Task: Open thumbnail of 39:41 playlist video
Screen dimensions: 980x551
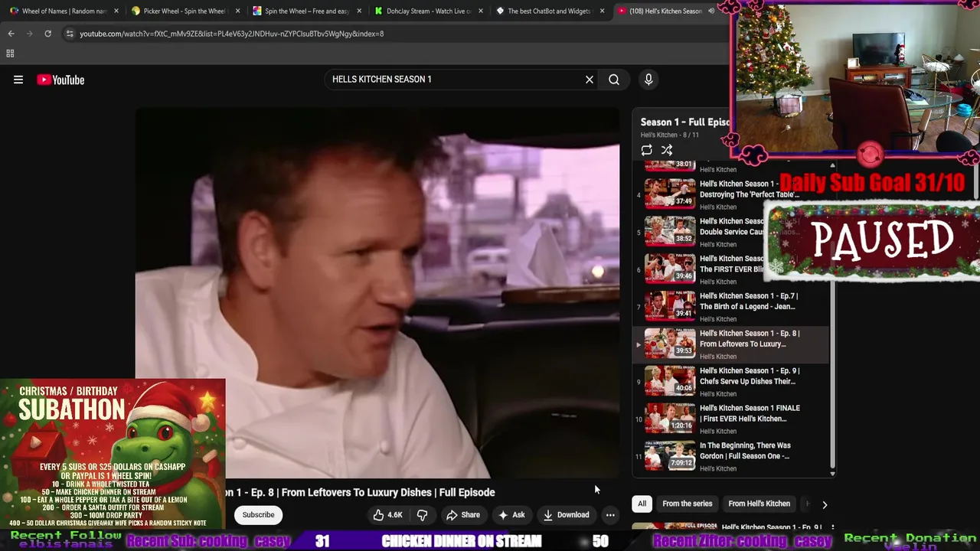Action: [x=670, y=307]
